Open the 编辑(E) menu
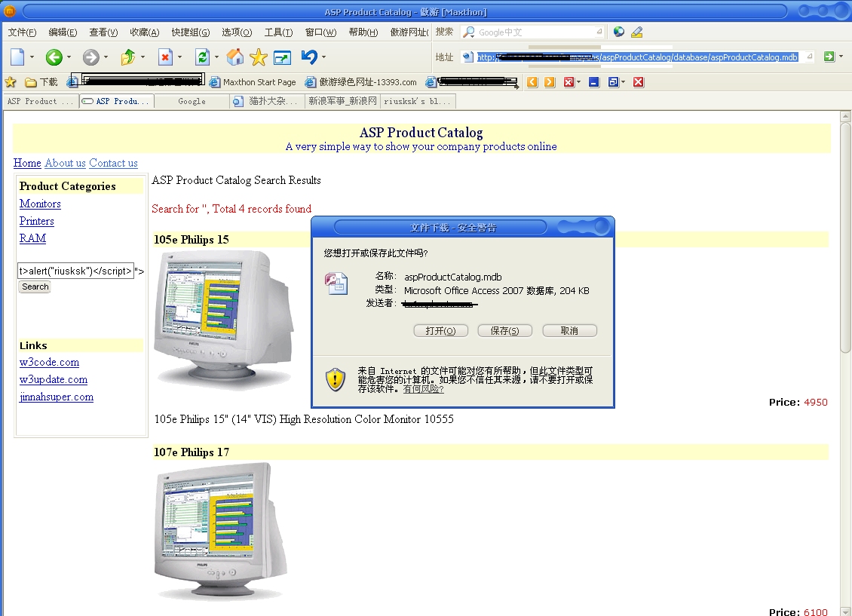Image resolution: width=852 pixels, height=616 pixels. pos(63,32)
